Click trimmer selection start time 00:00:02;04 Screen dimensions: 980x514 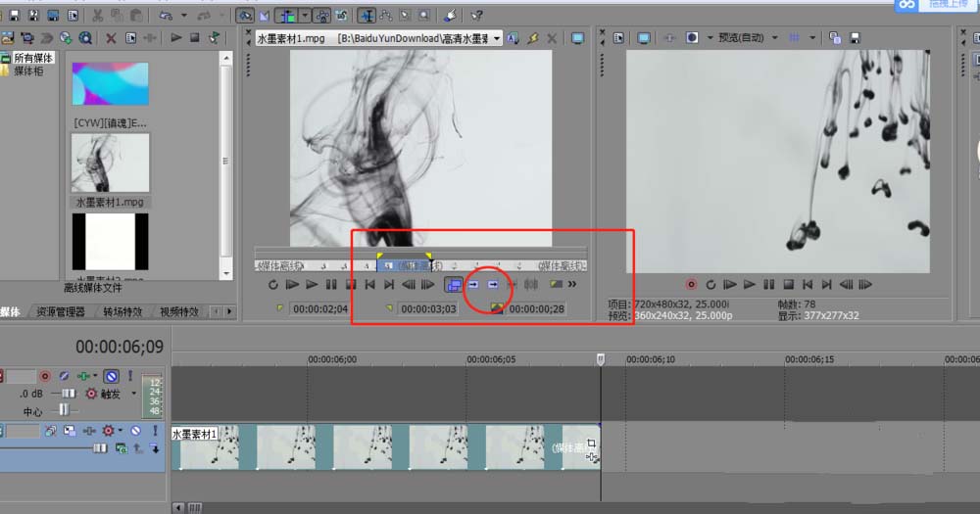point(320,308)
